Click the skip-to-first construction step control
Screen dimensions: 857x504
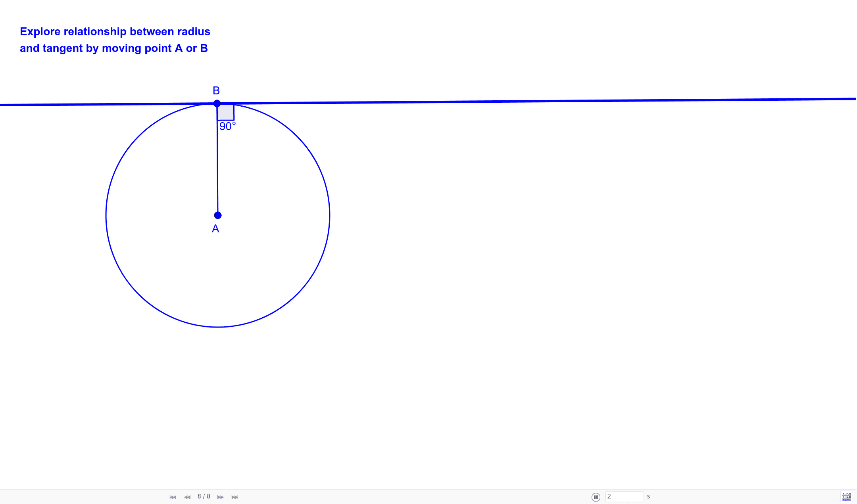[173, 496]
